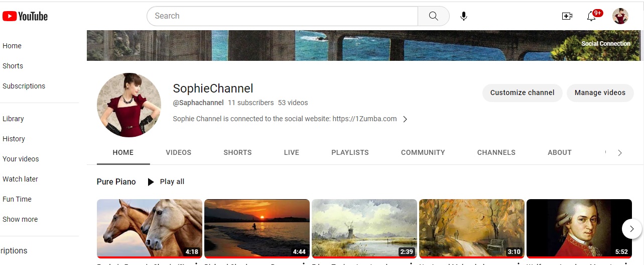Click the Customize channel button
This screenshot has height=265, width=644.
click(522, 93)
